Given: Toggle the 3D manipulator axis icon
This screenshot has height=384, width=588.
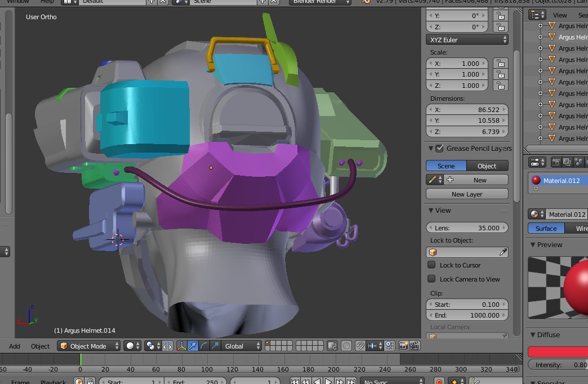Looking at the screenshot, I should 182,346.
